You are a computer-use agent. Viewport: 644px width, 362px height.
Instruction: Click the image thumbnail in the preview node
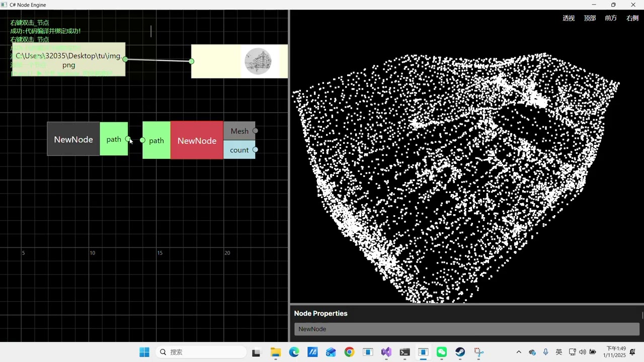click(258, 61)
